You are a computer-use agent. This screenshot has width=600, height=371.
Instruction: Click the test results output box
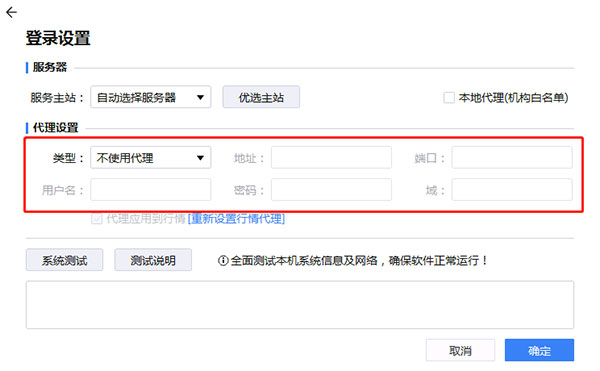[300, 305]
